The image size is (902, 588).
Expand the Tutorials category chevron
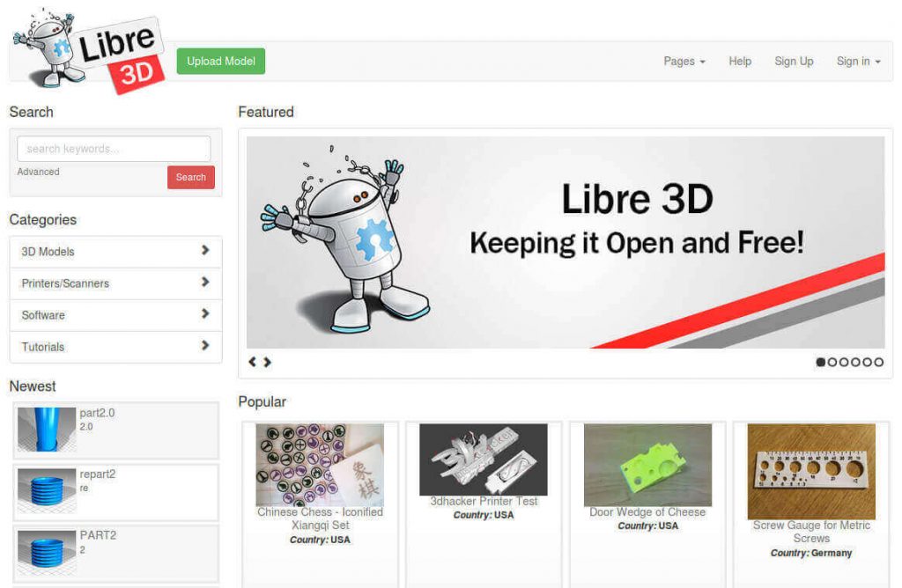pos(204,345)
